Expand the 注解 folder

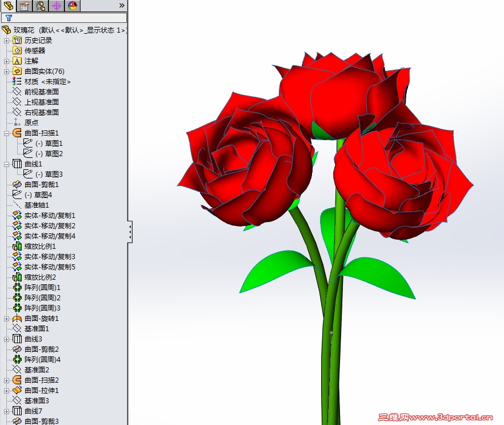(x=6, y=61)
